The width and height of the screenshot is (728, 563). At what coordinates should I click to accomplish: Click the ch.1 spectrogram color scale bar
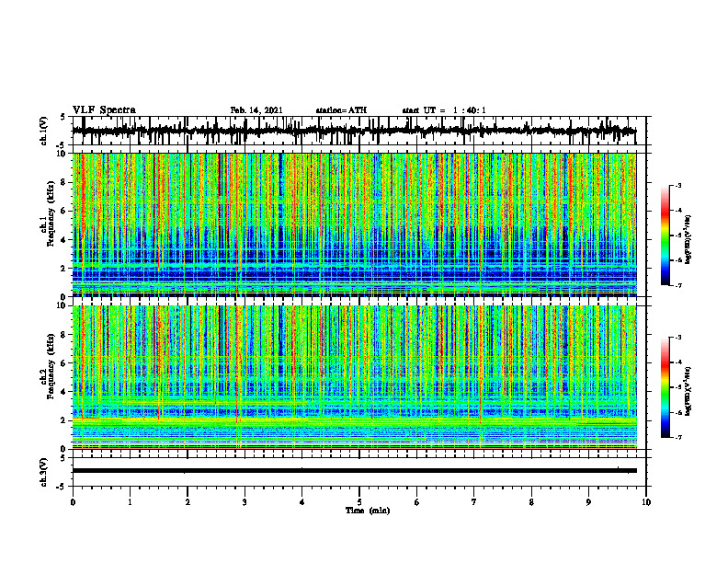click(x=665, y=236)
